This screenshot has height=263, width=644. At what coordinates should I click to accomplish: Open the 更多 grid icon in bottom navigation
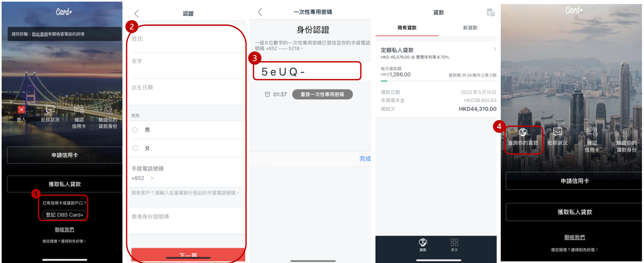(x=454, y=243)
